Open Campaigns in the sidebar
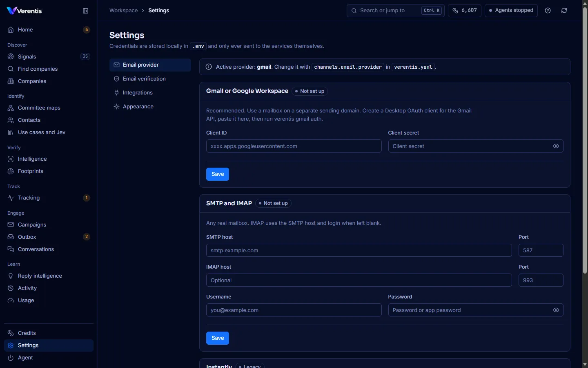 click(49, 224)
